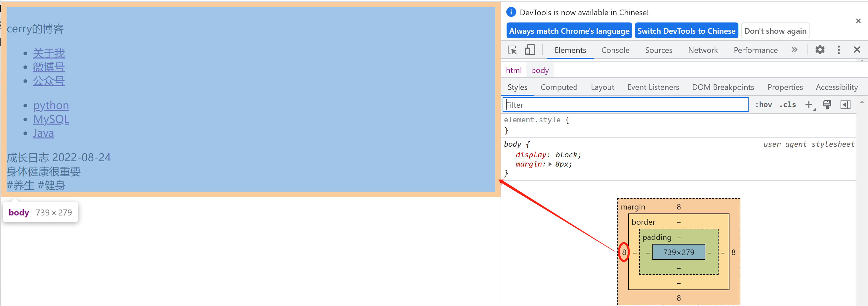The width and height of the screenshot is (868, 306).
Task: Click the user agent stylesheet label
Action: 809,144
